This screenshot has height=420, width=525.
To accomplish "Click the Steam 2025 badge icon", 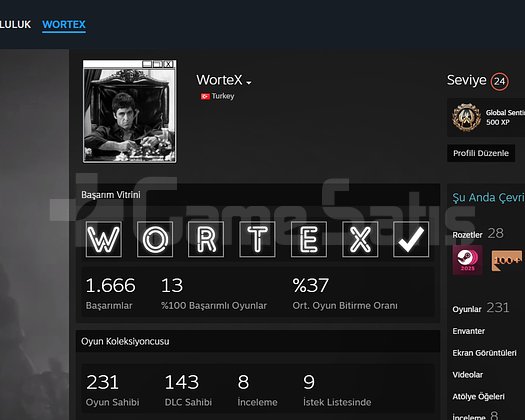I will tap(468, 260).
